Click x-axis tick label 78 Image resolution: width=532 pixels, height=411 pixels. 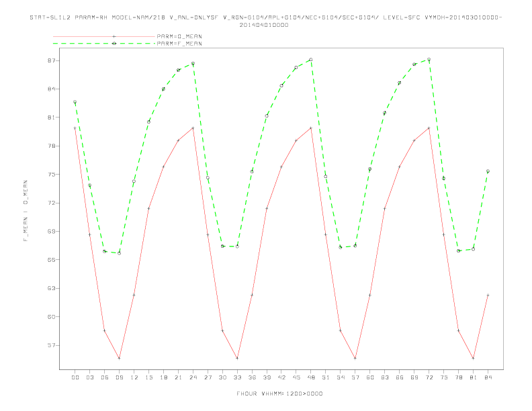pos(458,377)
